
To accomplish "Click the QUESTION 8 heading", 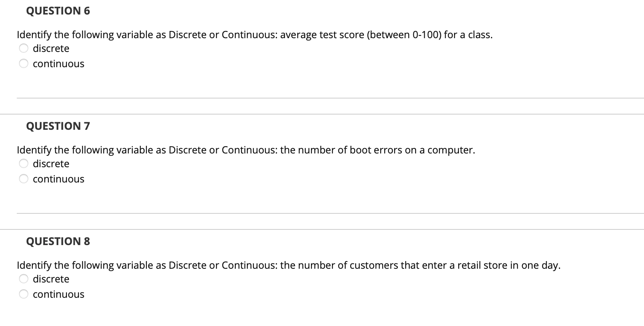I will (58, 241).
